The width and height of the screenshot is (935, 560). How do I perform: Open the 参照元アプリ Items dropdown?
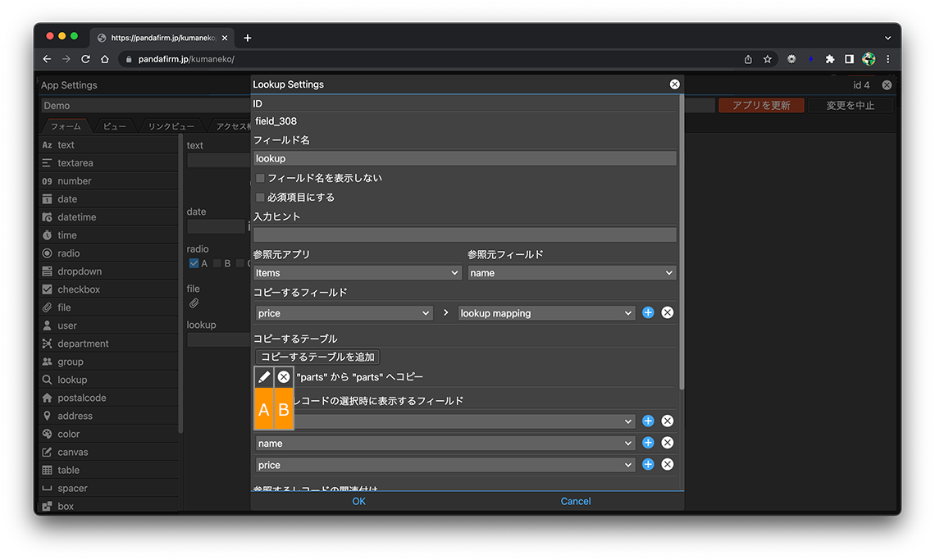pyautogui.click(x=358, y=273)
